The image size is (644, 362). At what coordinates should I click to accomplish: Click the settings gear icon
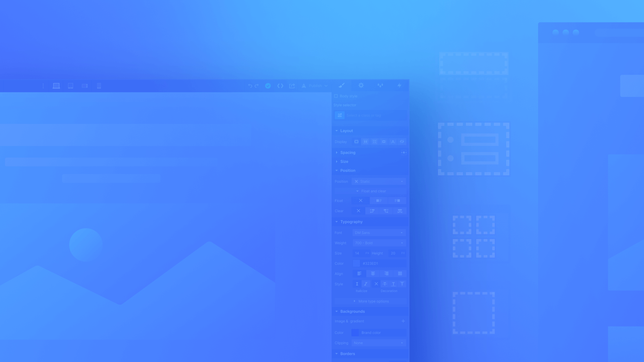[x=361, y=86]
